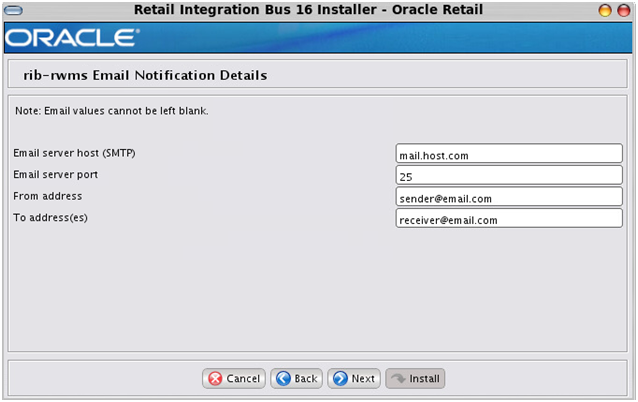This screenshot has height=402, width=638.
Task: Go back with the Back button
Action: [297, 378]
